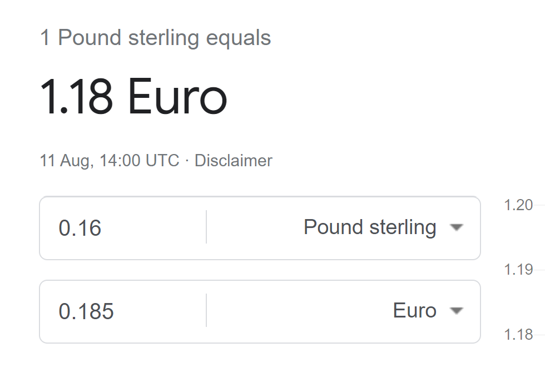Click the divider in the Euro row
The width and height of the screenshot is (545, 392).
point(206,310)
